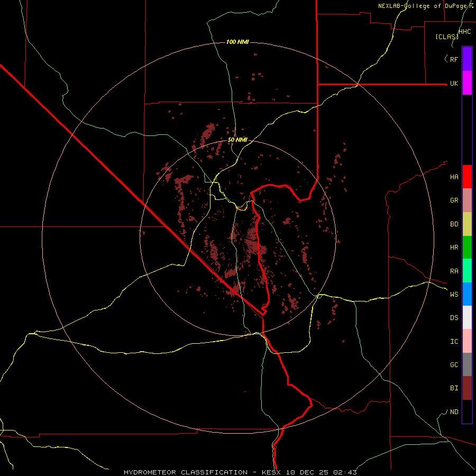Click the RF purple legend swatch

click(x=467, y=59)
